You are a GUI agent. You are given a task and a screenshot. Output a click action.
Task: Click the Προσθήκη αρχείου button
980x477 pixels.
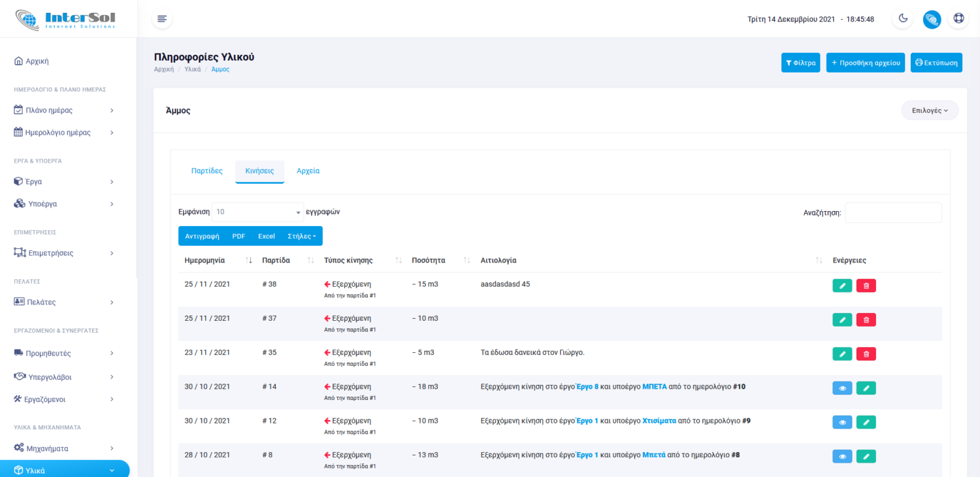click(865, 63)
